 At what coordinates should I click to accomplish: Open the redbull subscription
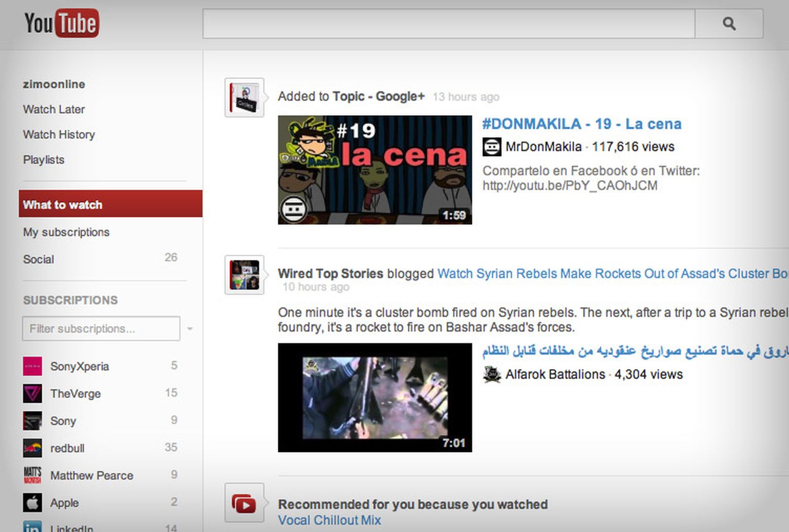click(67, 448)
